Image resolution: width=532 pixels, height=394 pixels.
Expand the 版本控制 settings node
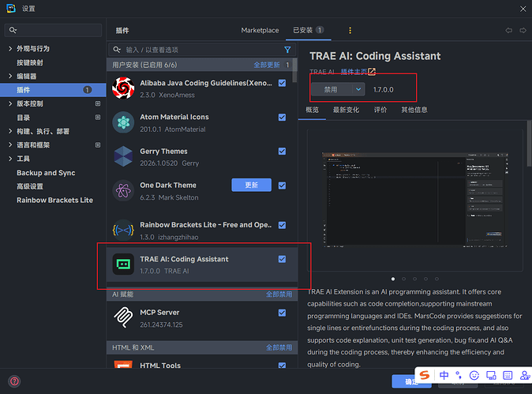(9, 103)
